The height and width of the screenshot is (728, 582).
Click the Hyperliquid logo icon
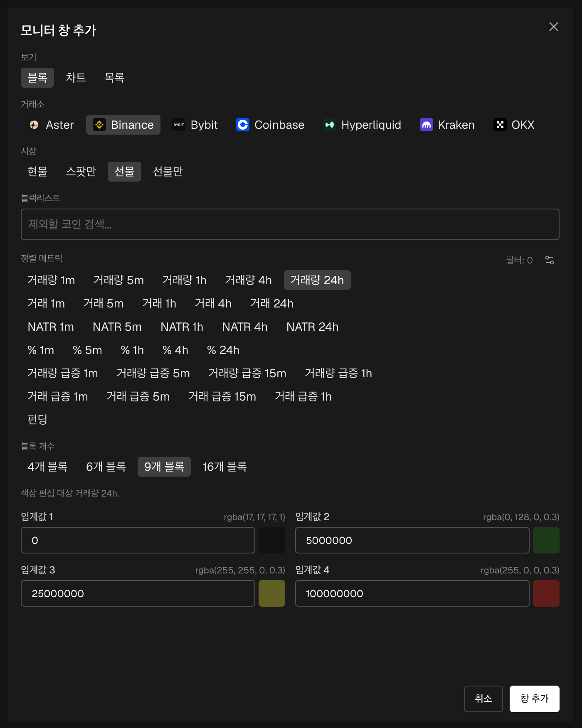(x=330, y=125)
